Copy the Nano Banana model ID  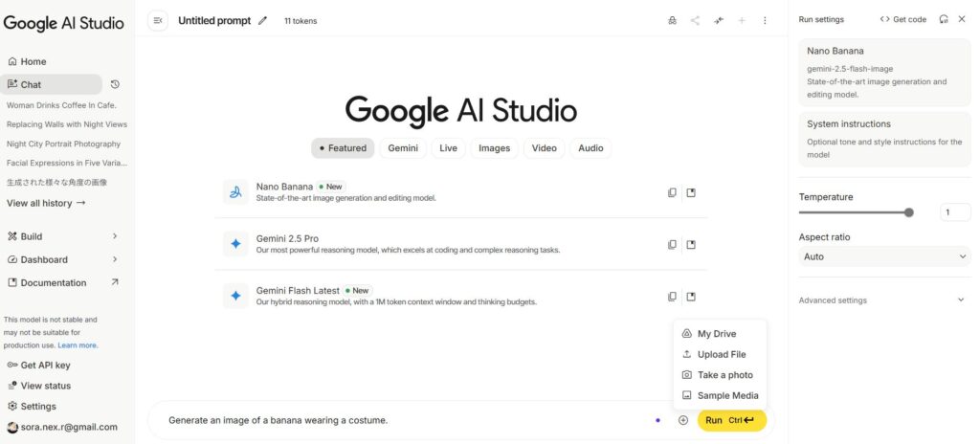tap(672, 192)
